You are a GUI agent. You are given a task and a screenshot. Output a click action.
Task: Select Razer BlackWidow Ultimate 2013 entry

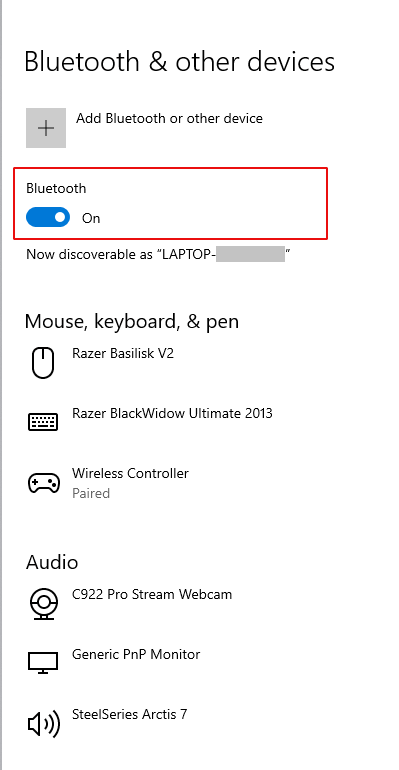point(172,413)
